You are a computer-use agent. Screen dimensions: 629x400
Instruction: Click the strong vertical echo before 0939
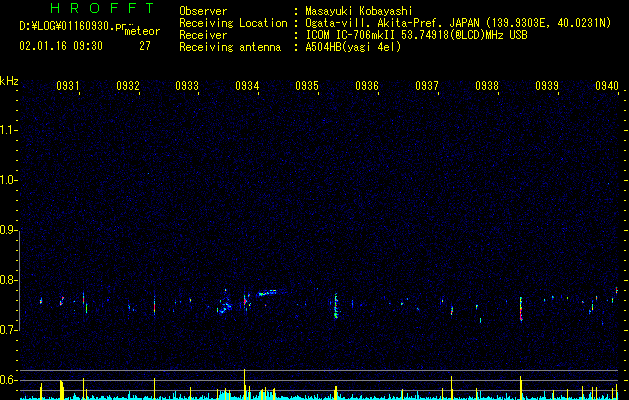click(x=521, y=309)
